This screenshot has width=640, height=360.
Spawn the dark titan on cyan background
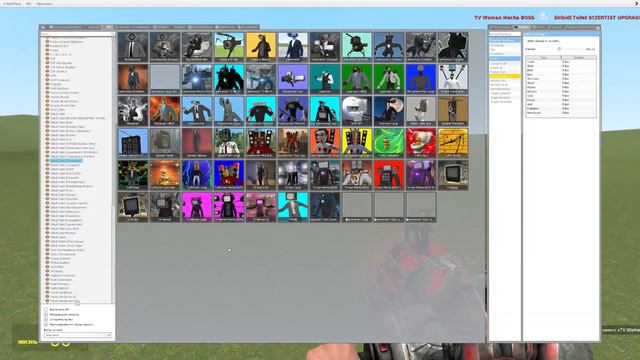pyautogui.click(x=229, y=79)
